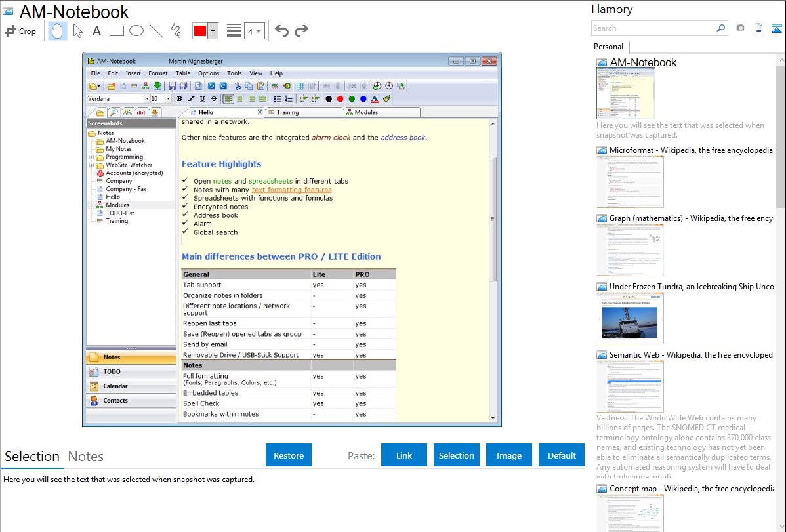Screen dimensions: 786x532
Task: Click the green text color dot
Action: coord(352,99)
